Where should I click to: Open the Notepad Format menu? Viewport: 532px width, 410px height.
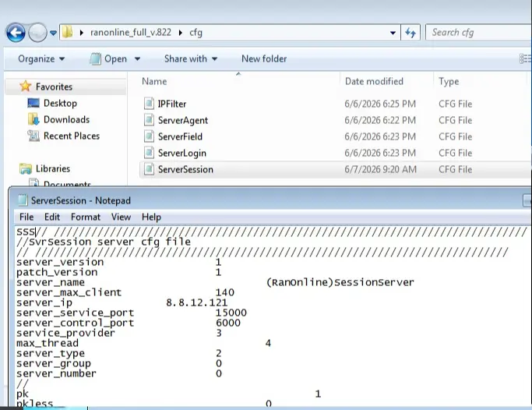coord(86,217)
